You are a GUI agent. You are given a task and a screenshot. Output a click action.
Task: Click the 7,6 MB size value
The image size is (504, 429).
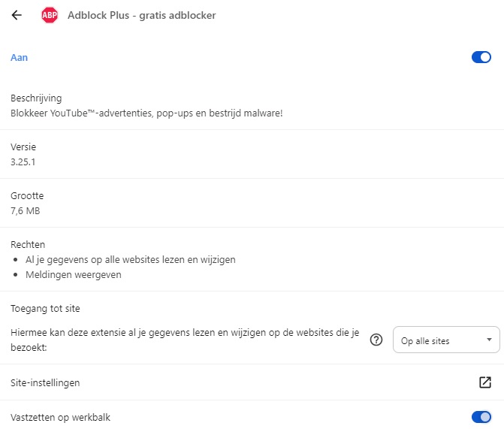(26, 210)
